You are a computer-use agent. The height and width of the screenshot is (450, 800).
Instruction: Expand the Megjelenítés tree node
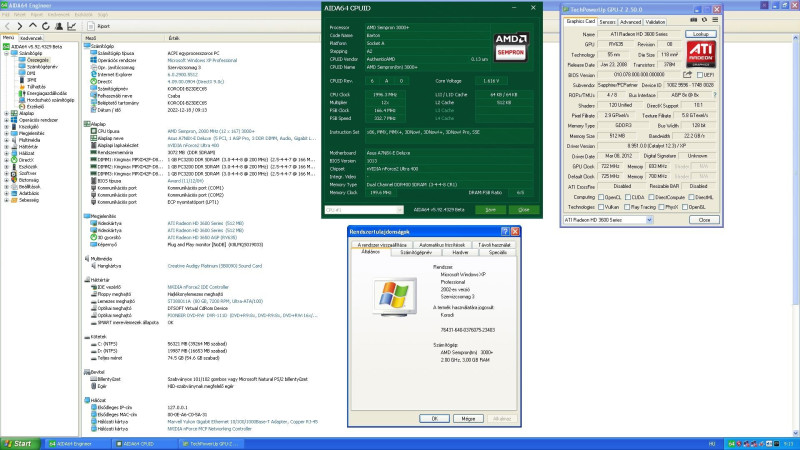click(7, 133)
